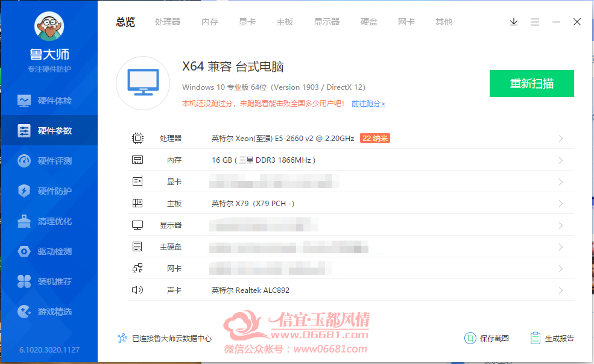Click the download arrow icon in title bar
Screen dimensions: 594x364
514,22
